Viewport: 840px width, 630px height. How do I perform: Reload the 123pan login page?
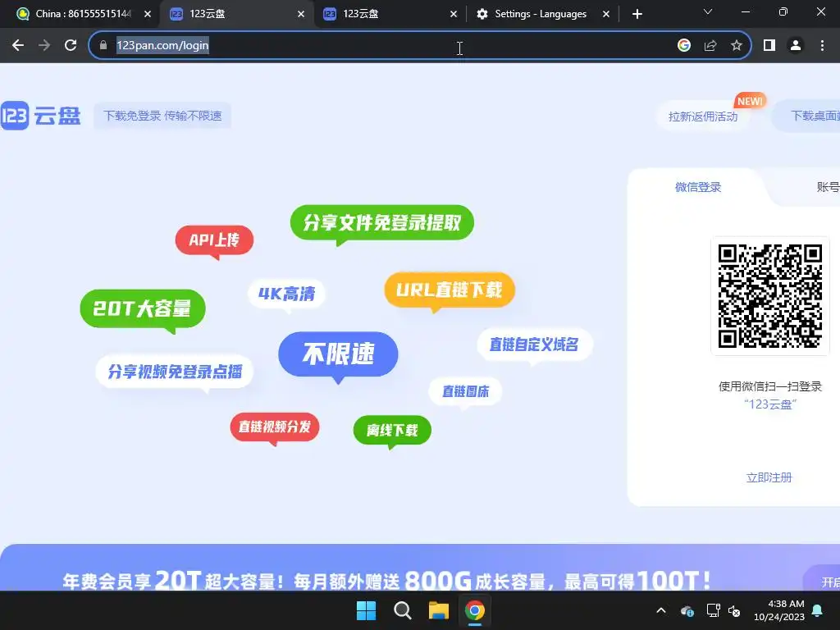coord(71,46)
